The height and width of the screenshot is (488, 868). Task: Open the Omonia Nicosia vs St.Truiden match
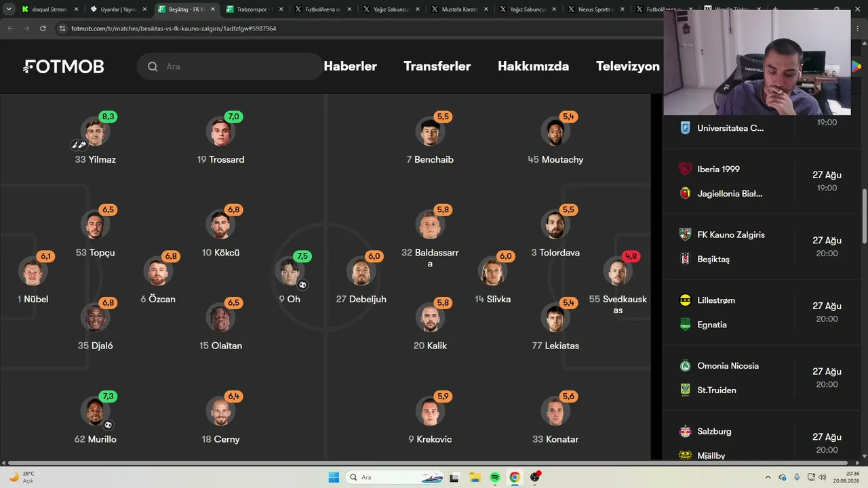pos(761,378)
